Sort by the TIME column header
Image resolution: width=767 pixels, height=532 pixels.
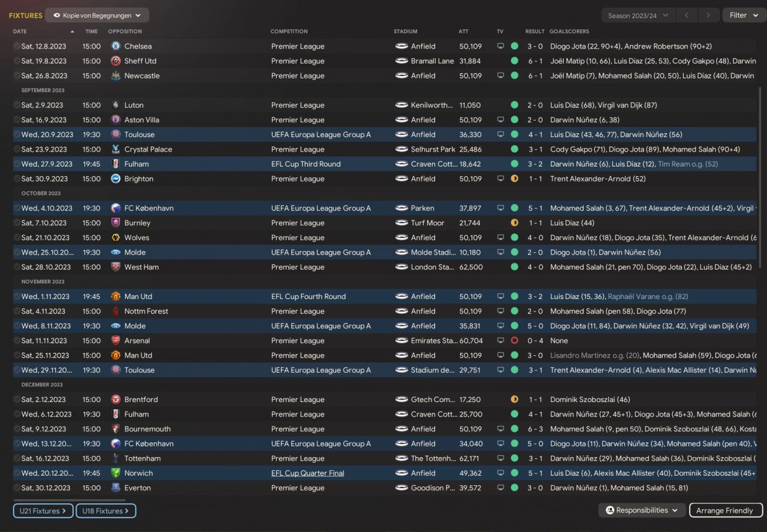[91, 31]
